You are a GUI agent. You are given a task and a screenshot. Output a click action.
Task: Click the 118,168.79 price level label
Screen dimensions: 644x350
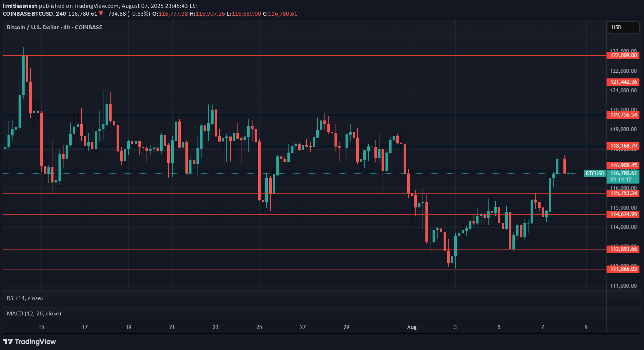click(623, 146)
